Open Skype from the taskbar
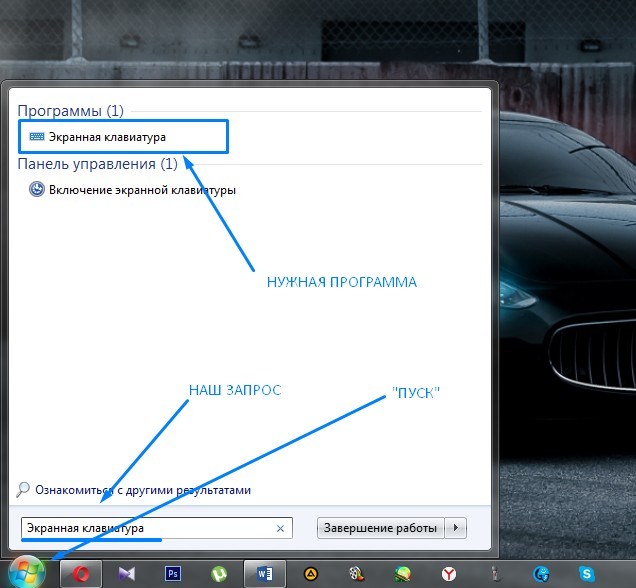 click(x=587, y=574)
